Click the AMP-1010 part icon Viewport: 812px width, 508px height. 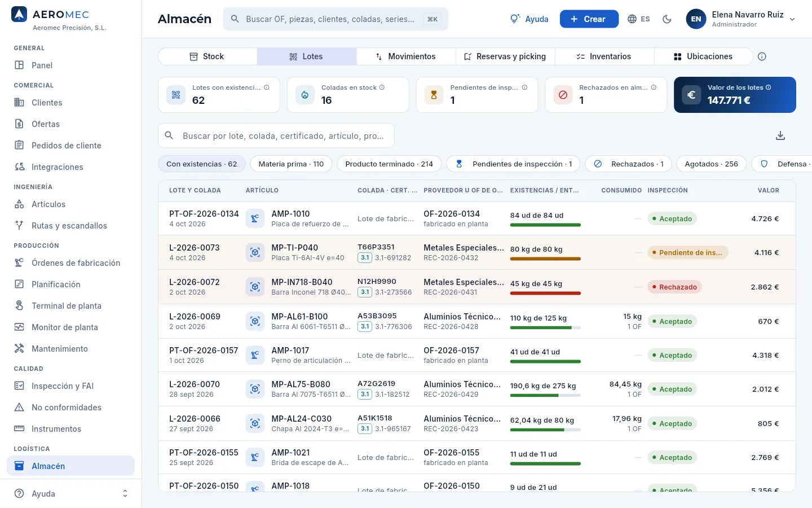point(255,218)
